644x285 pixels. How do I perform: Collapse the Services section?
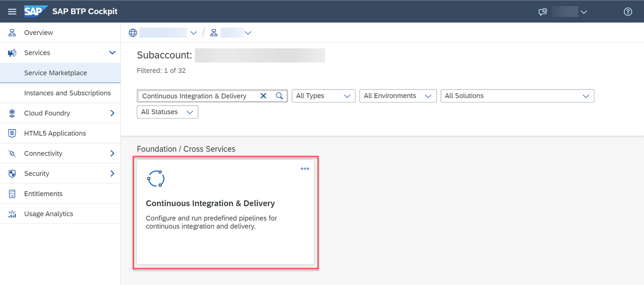tap(112, 53)
